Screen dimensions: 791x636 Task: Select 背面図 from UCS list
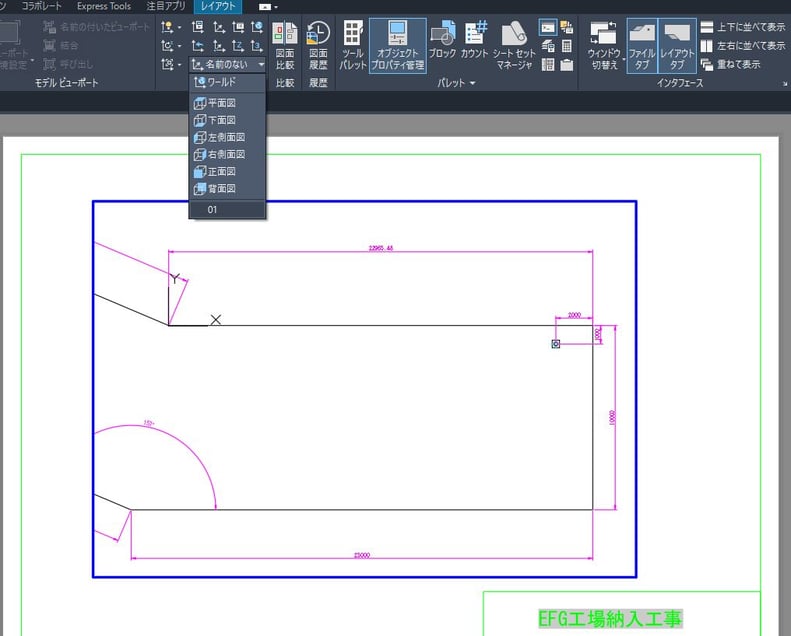227,189
